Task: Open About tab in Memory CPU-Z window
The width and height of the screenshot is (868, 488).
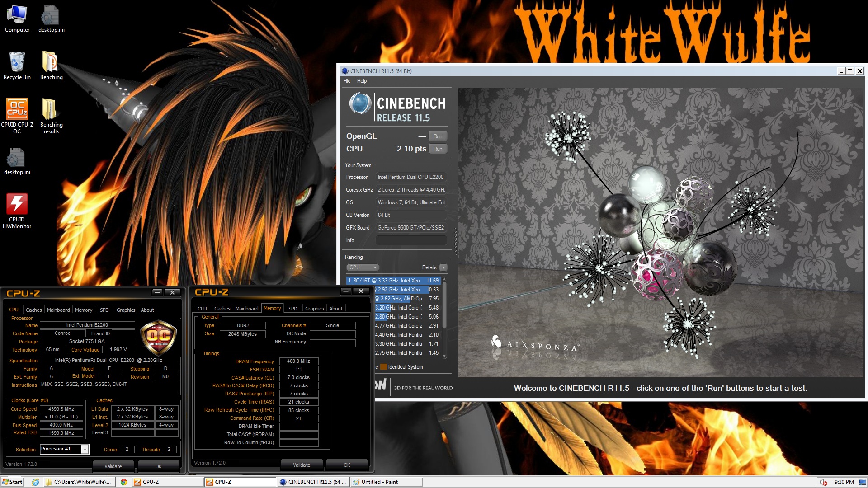Action: 336,309
